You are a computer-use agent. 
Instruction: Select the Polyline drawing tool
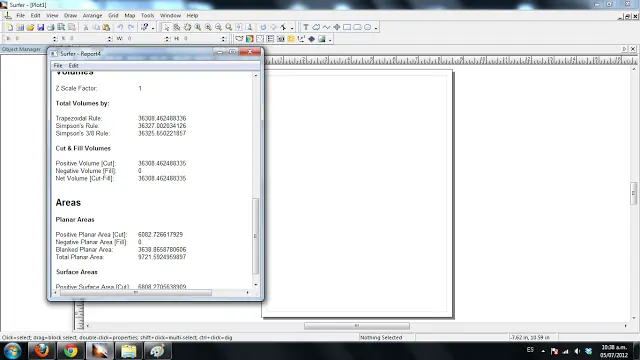[326, 27]
